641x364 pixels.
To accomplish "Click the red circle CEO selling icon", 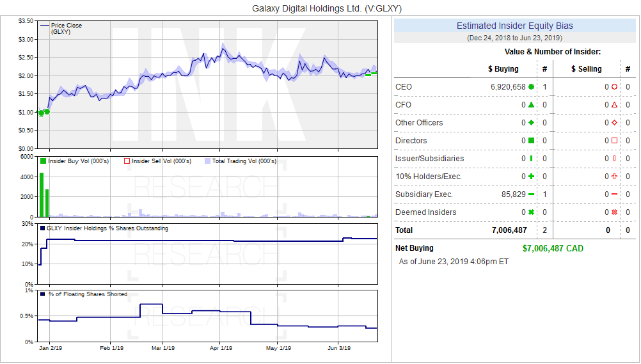I will pos(614,87).
